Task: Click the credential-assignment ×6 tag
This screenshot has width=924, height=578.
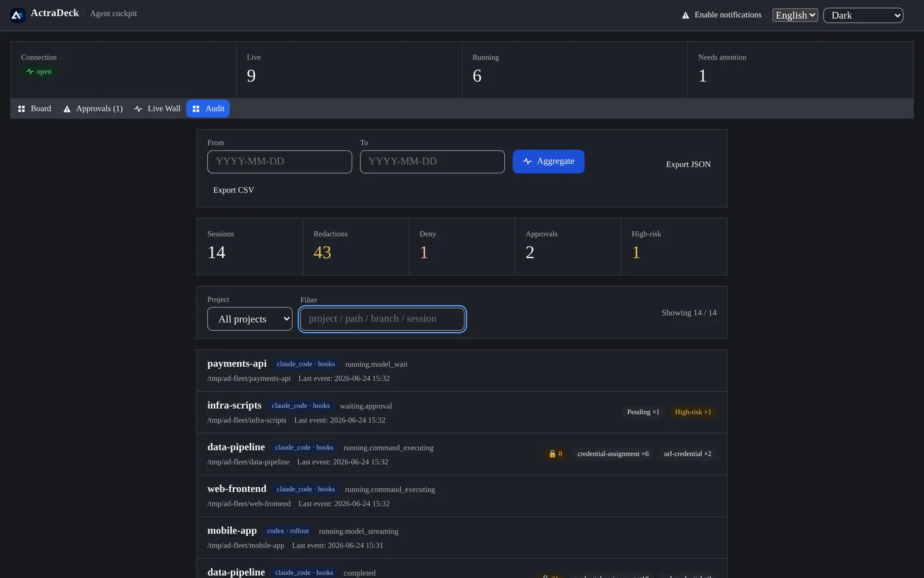Action: (613, 454)
